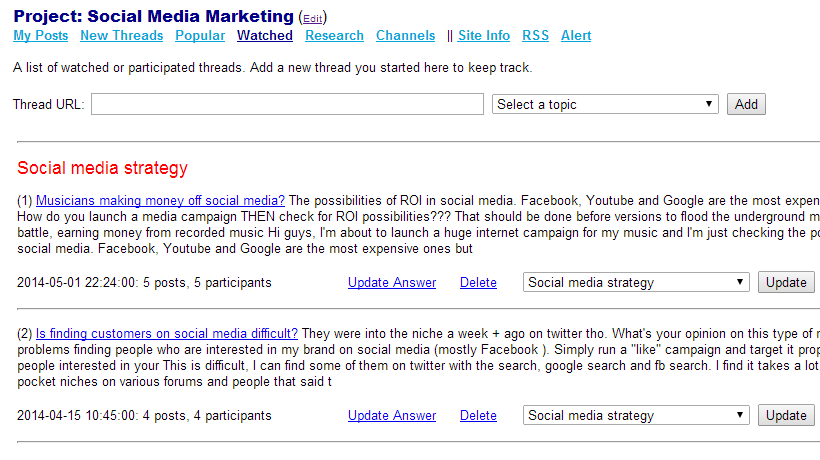Switch to the Watched tab
Screen dimensions: 820x460
pos(265,36)
